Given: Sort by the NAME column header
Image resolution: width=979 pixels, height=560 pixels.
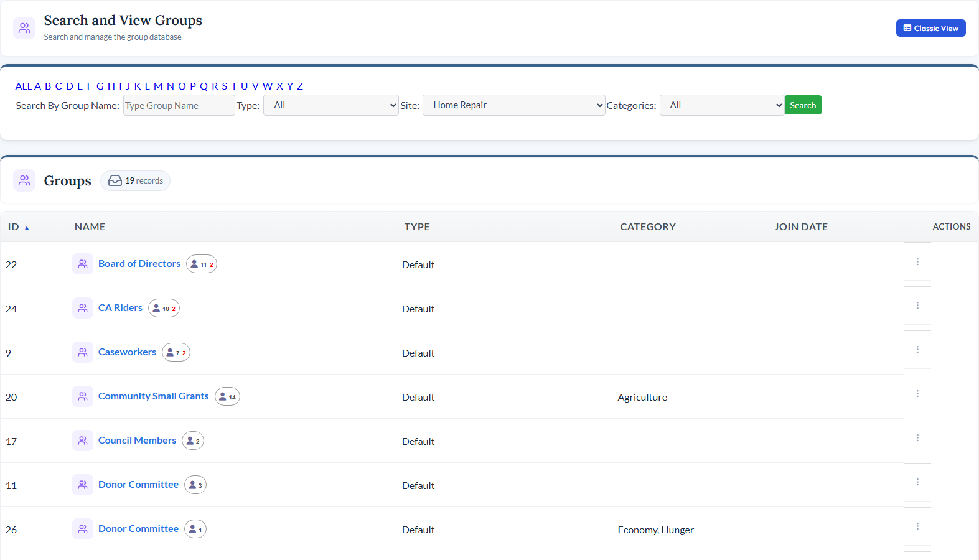Looking at the screenshot, I should (x=90, y=227).
